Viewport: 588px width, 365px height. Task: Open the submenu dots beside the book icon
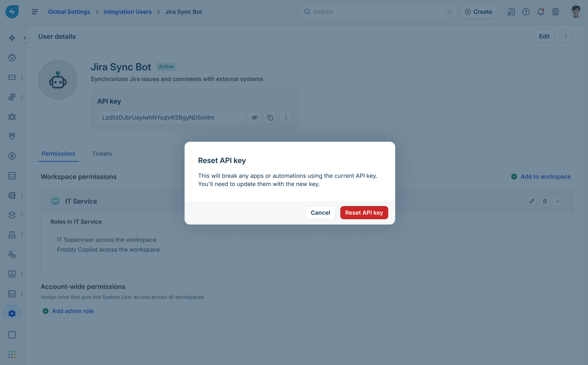coord(22,274)
